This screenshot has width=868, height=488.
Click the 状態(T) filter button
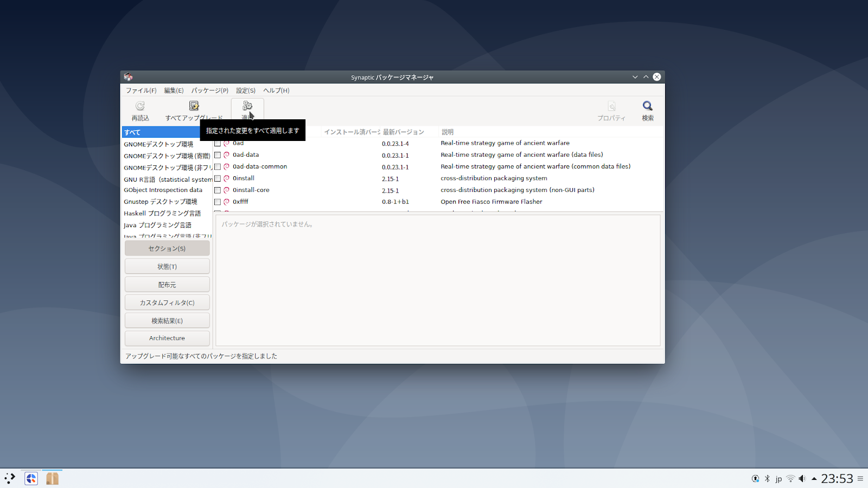point(167,266)
